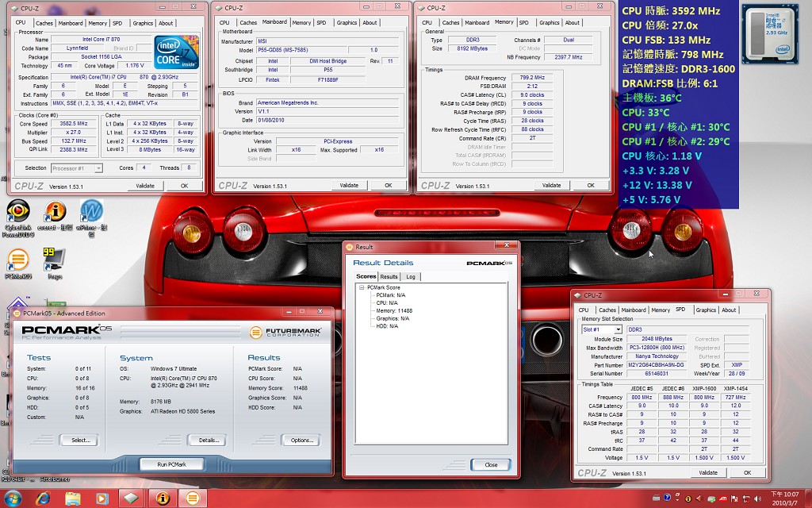Click Details... button under System
The height and width of the screenshot is (508, 812).
[209, 440]
